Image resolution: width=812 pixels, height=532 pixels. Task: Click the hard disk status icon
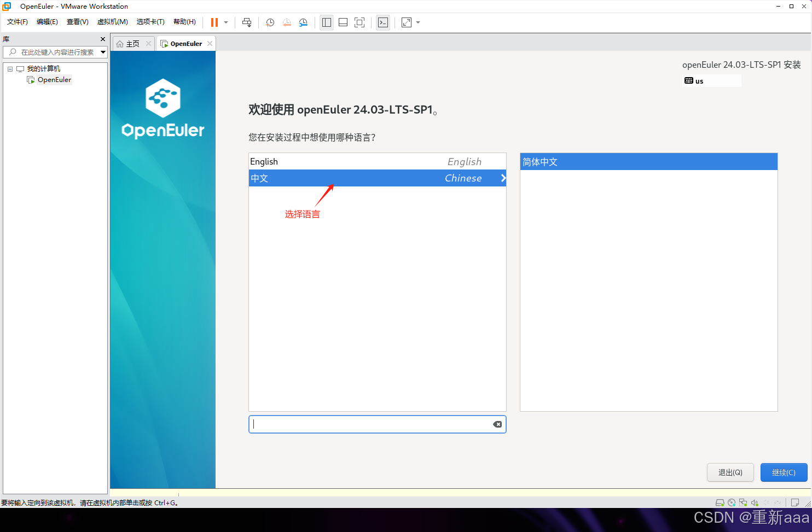(x=720, y=502)
